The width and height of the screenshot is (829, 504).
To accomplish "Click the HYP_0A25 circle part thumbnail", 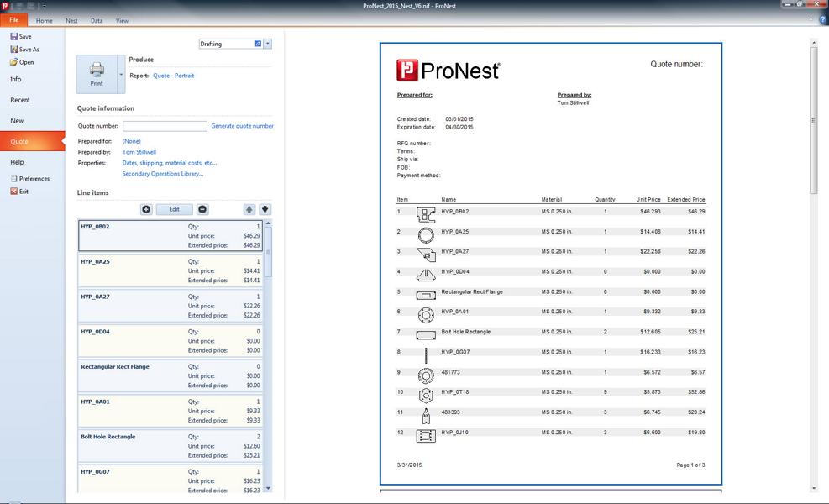I will (x=426, y=234).
